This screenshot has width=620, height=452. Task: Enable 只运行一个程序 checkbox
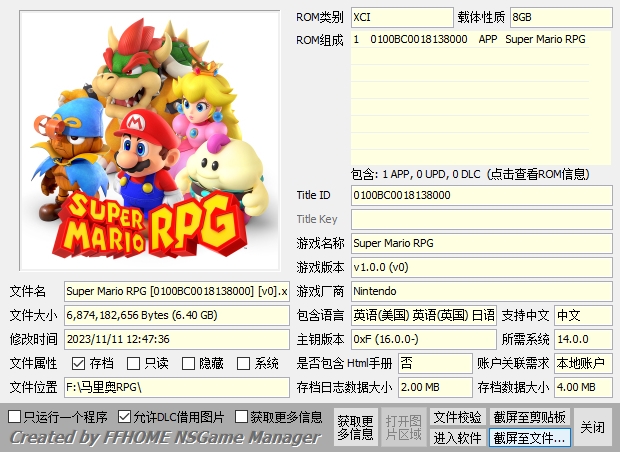[15, 416]
